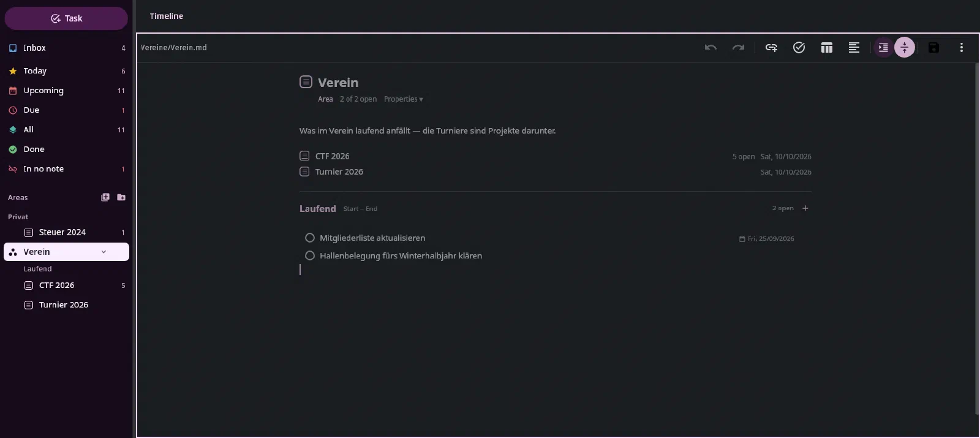
Task: Open the CTF 2026 project link in note
Action: point(332,156)
